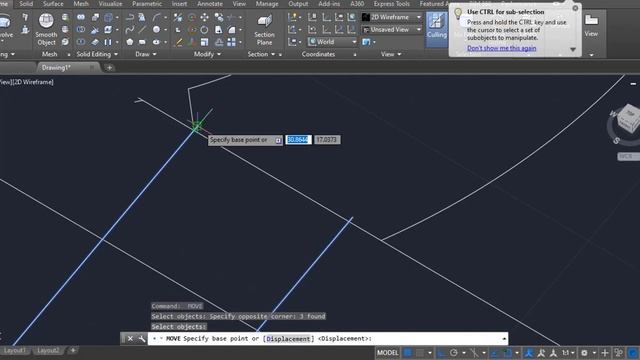Click the Solid Intersect icon

tap(81, 42)
